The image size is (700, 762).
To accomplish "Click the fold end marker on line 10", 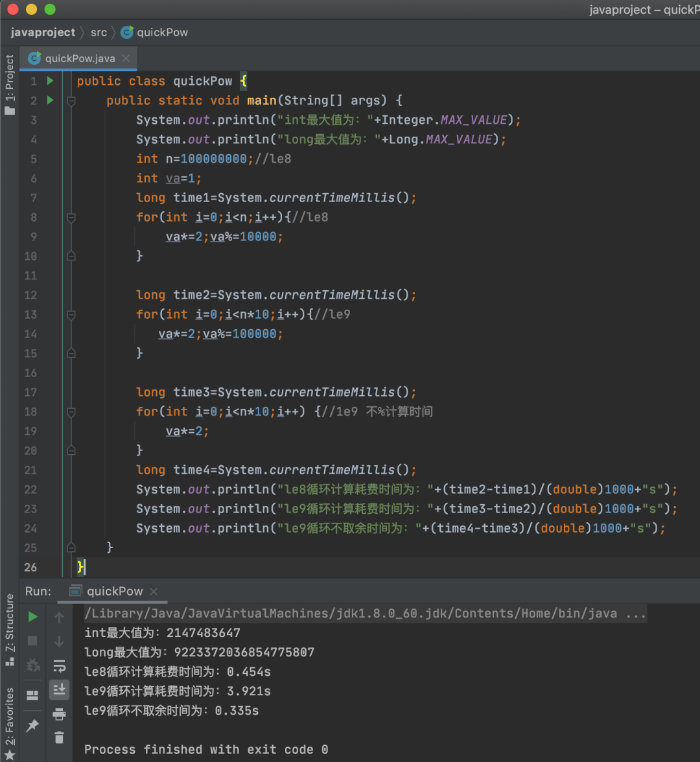I will point(71,255).
